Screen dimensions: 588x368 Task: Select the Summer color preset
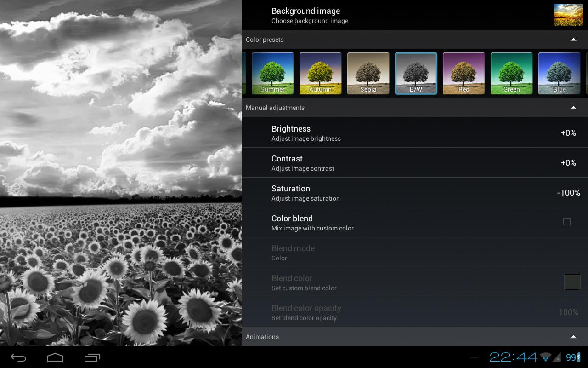272,74
